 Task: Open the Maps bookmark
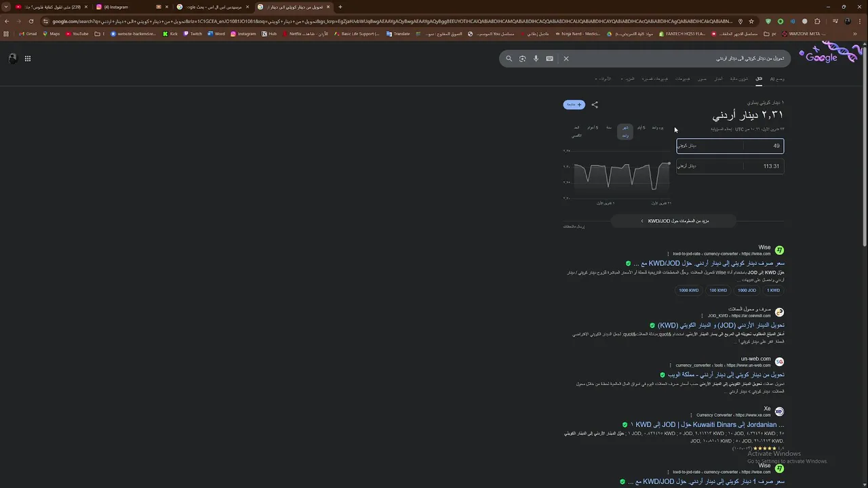(51, 33)
